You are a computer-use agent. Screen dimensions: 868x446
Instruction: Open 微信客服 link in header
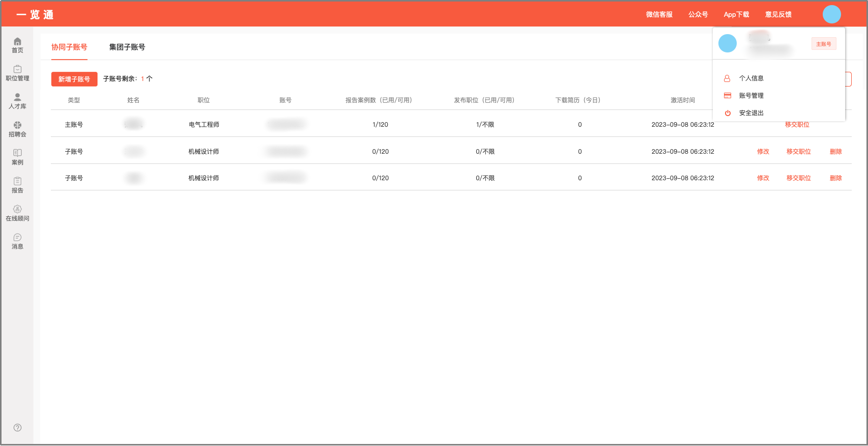[659, 14]
